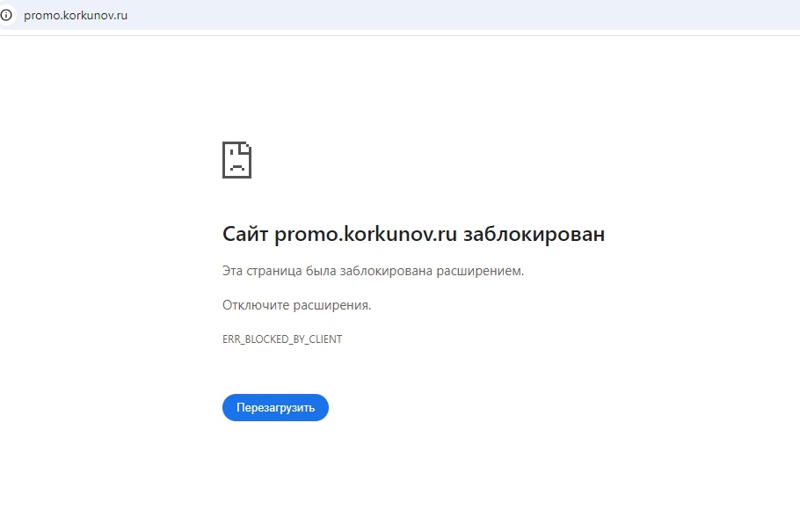Click the word 'Эта' starting the description
Screen dimensions: 800x532
point(233,271)
